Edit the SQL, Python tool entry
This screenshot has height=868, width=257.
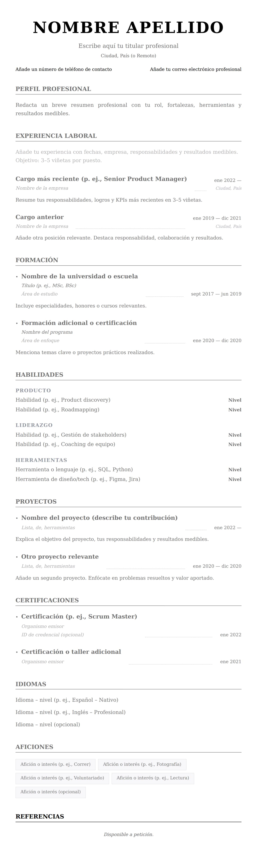pyautogui.click(x=74, y=469)
